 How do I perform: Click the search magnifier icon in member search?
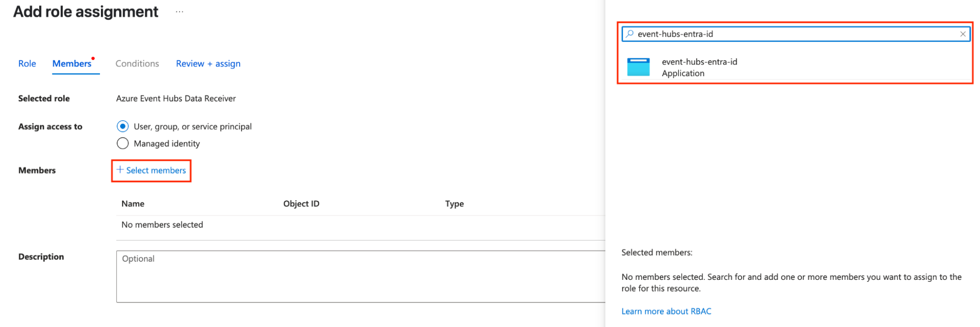(629, 34)
